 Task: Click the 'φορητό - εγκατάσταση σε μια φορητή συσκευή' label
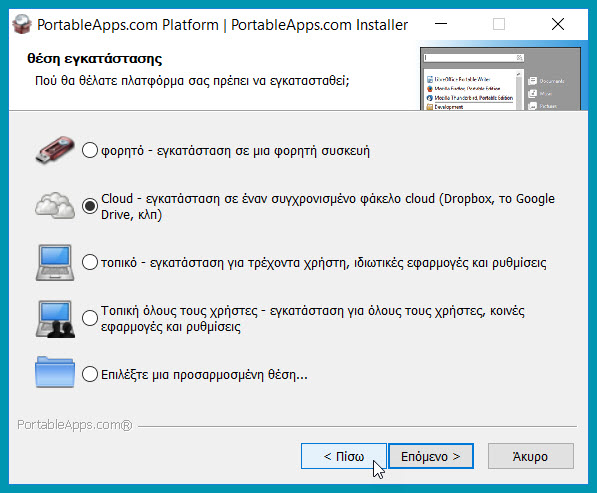click(x=235, y=151)
